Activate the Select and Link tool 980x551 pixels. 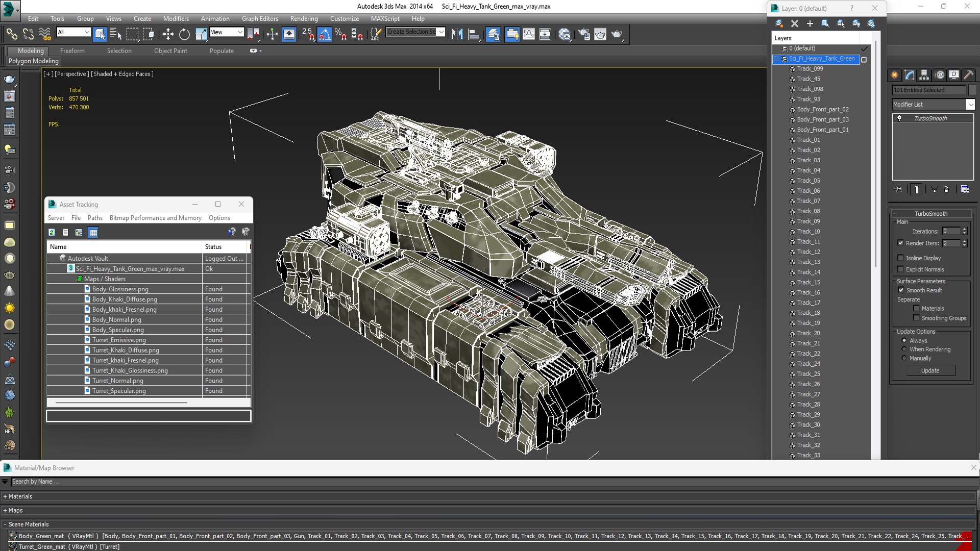click(12, 34)
